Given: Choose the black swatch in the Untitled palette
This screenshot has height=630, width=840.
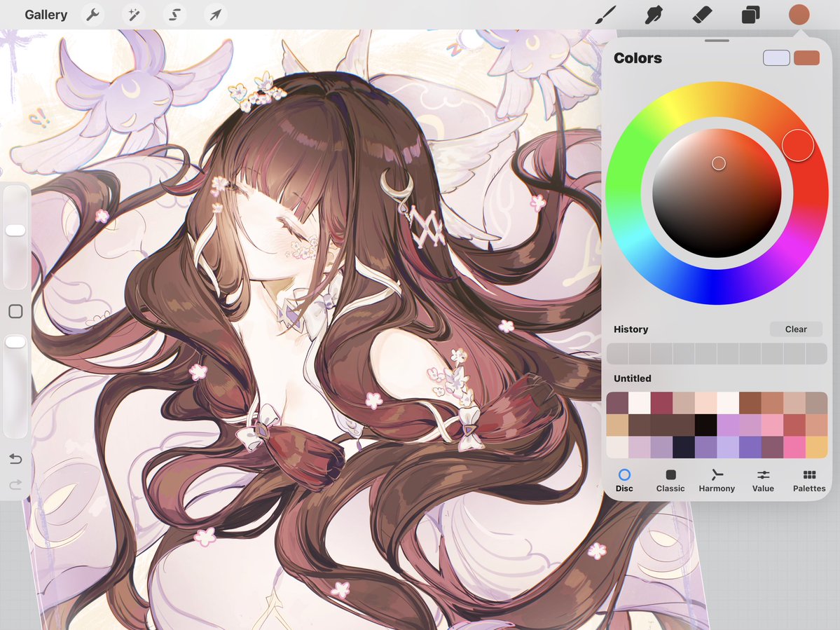Looking at the screenshot, I should (x=705, y=425).
